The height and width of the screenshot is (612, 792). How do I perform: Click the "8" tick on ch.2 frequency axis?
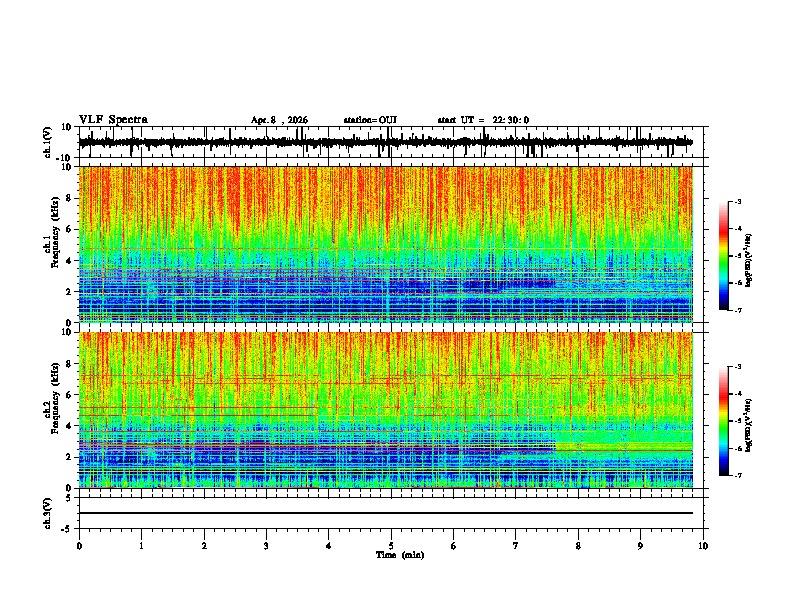[x=70, y=364]
